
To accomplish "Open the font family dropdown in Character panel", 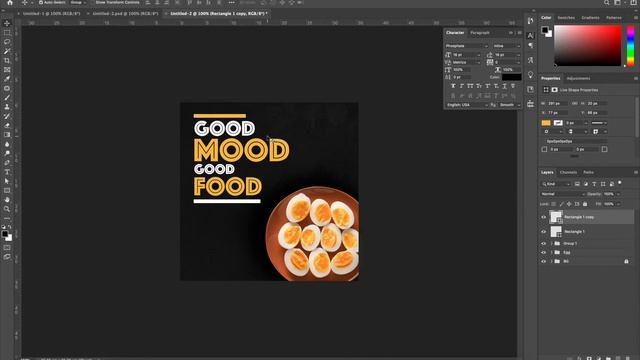I will click(466, 46).
